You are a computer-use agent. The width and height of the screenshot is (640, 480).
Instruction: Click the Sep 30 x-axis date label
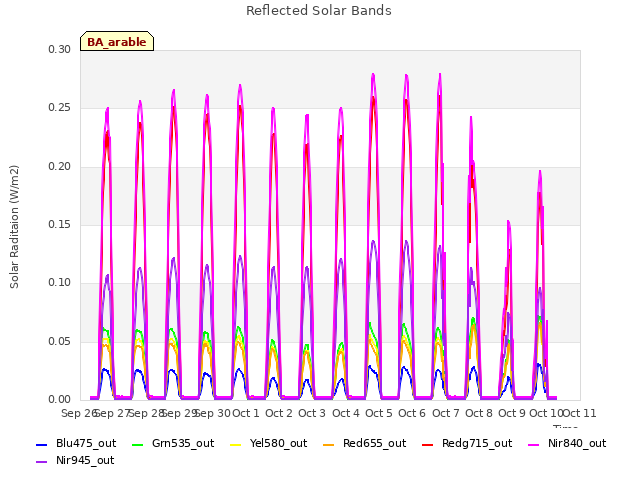(213, 413)
